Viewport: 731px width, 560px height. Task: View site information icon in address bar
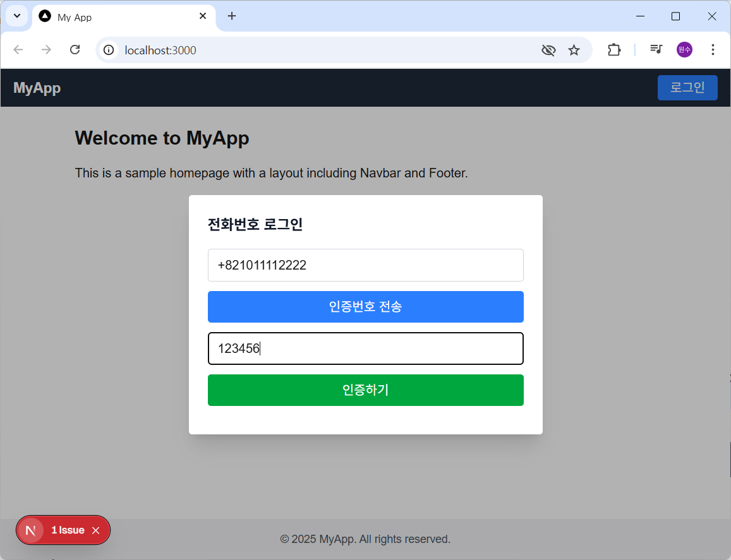tap(109, 50)
